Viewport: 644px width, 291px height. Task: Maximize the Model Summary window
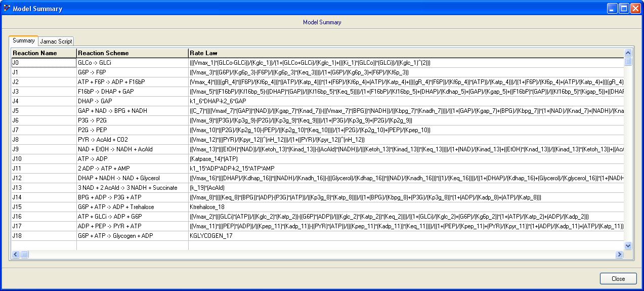click(624, 9)
